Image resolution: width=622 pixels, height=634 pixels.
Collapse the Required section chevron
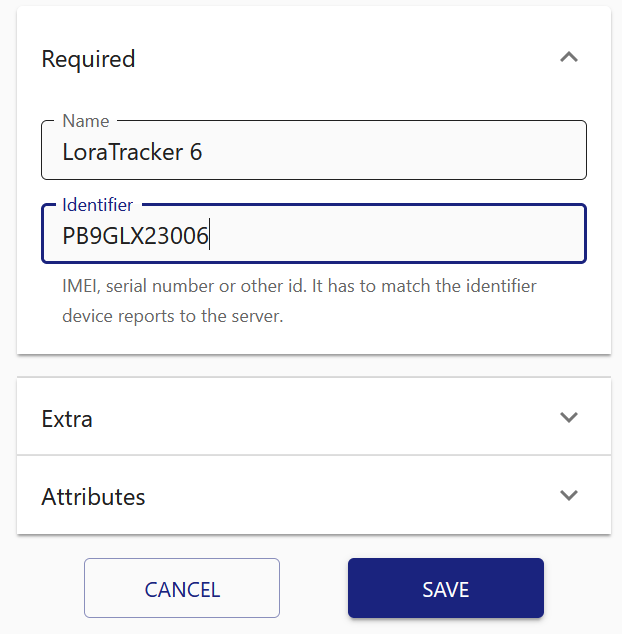click(x=569, y=58)
